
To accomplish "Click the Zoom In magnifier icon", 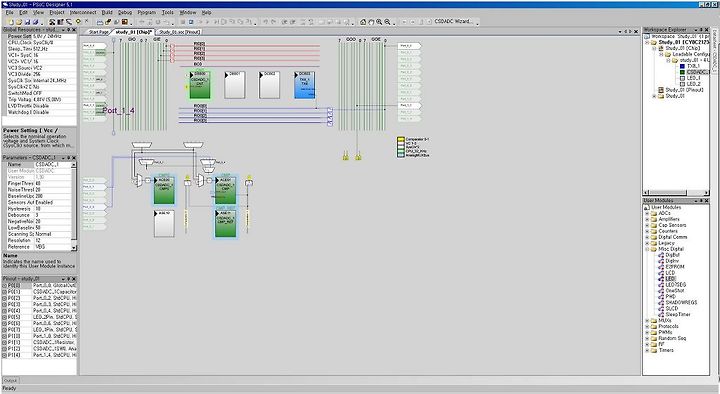I will click(x=379, y=22).
